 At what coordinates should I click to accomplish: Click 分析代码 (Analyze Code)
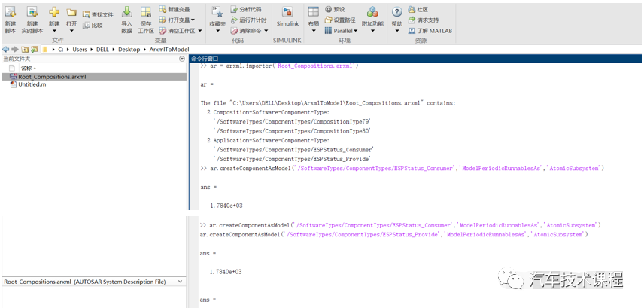(245, 9)
